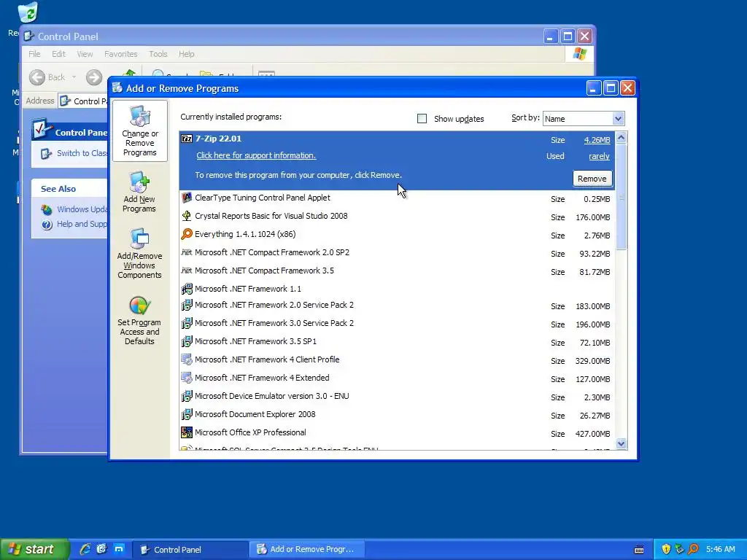Click the 4.26MB size link
The image size is (747, 560).
(597, 140)
